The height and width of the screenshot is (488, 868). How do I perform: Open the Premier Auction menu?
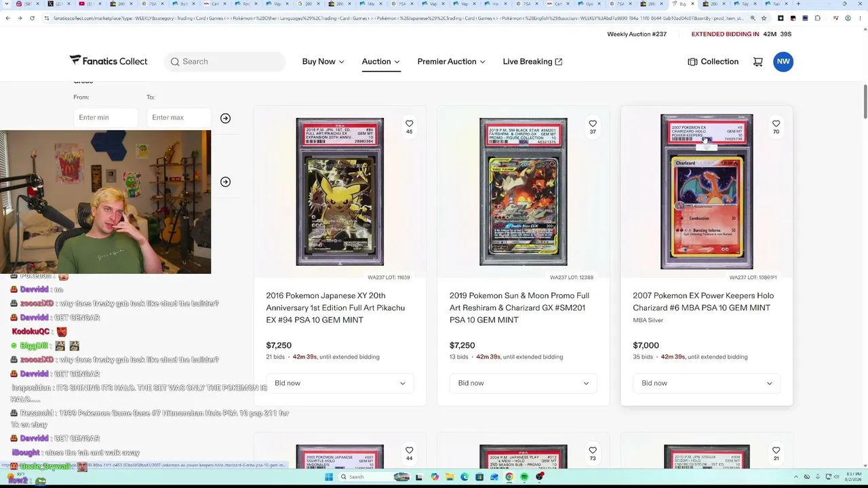click(x=452, y=62)
